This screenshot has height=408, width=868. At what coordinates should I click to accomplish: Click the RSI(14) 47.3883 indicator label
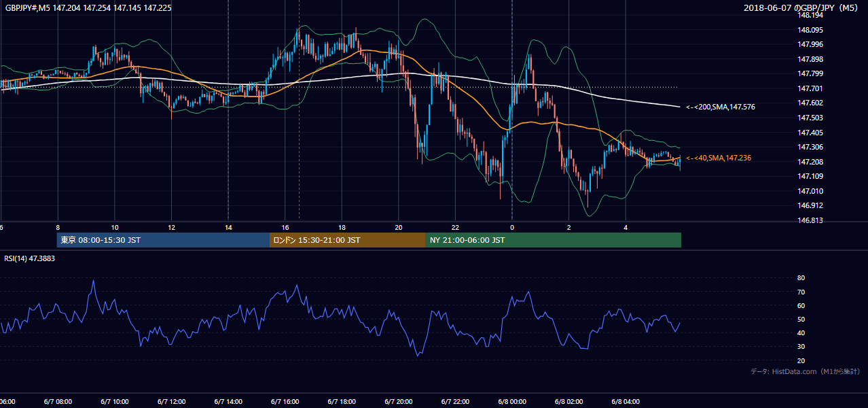(x=30, y=258)
